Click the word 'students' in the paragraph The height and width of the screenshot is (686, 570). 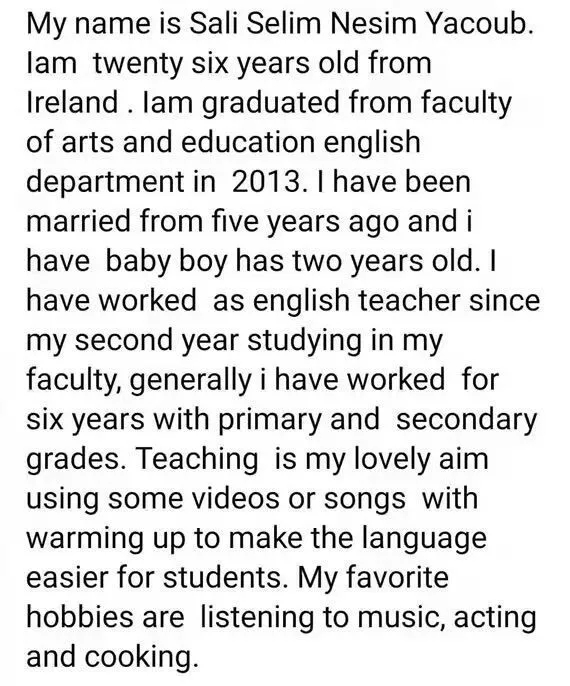pos(222,578)
